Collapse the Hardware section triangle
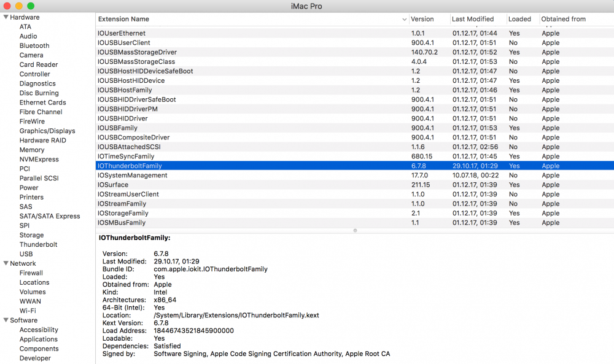 (x=6, y=17)
